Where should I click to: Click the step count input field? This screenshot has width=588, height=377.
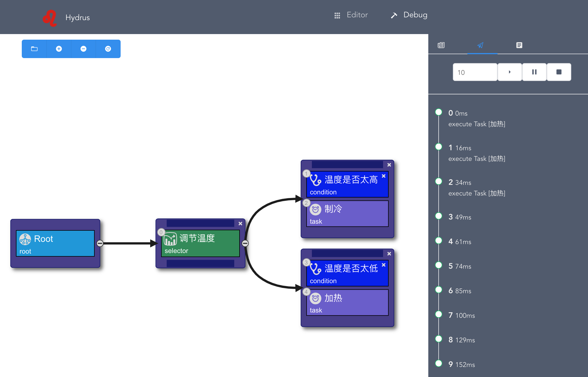pyautogui.click(x=475, y=72)
